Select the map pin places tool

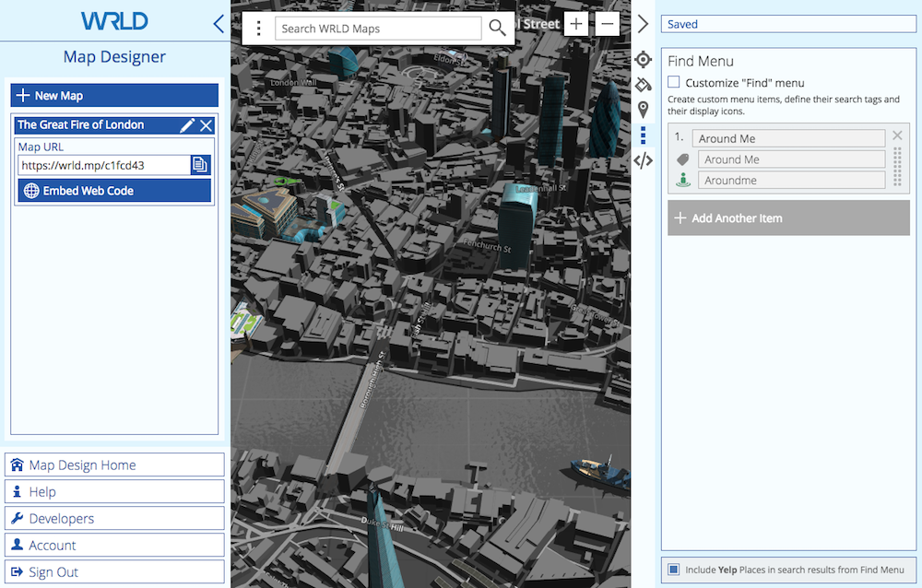point(644,110)
